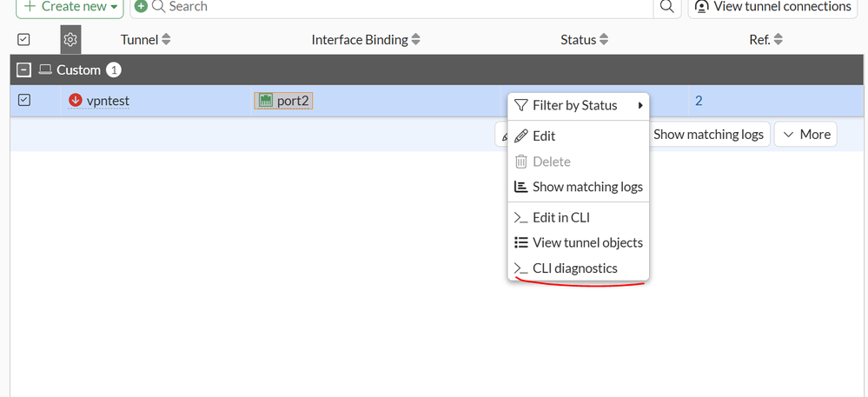
Task: Select CLI diagnostics in the context menu
Action: point(574,268)
